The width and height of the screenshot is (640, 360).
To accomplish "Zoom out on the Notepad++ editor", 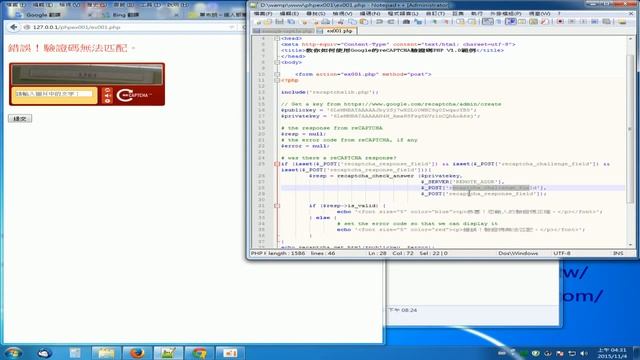I will [446, 21].
